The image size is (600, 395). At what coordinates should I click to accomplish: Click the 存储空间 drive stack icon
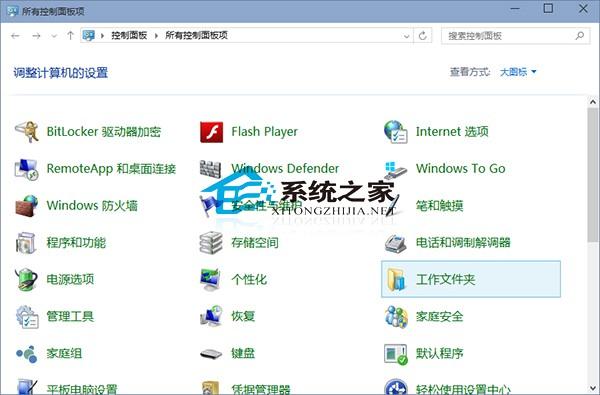[x=211, y=242]
